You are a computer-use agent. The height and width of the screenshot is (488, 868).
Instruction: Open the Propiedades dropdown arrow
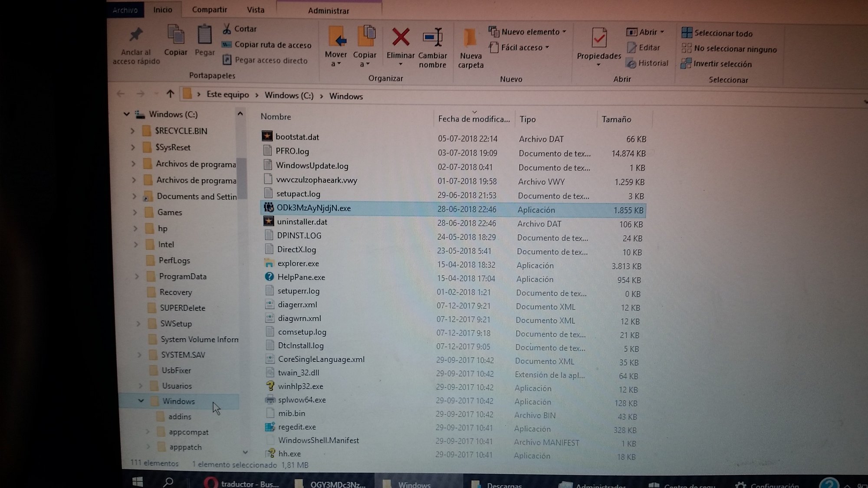[598, 65]
